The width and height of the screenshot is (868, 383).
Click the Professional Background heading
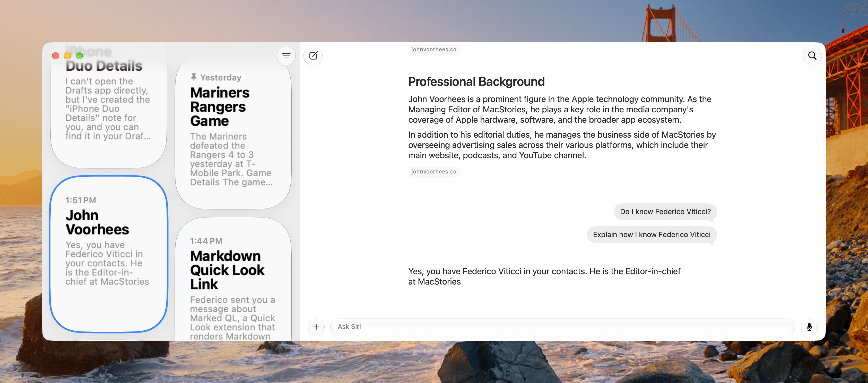pos(476,82)
